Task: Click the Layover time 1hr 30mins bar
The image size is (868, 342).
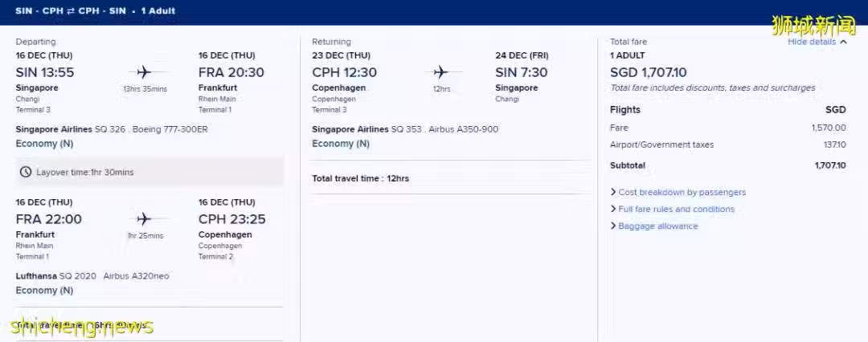Action: tap(149, 172)
